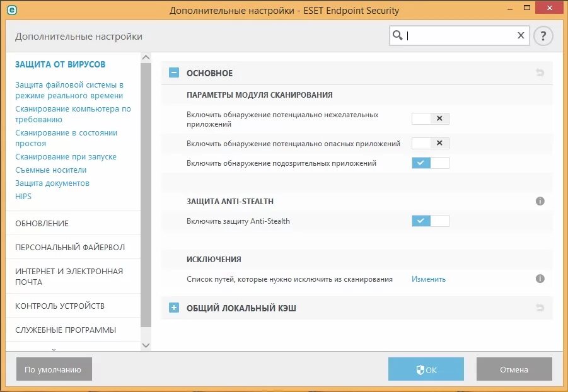Click 'Список путей, которые нужно исключить' text
This screenshot has height=392, width=568.
[289, 279]
